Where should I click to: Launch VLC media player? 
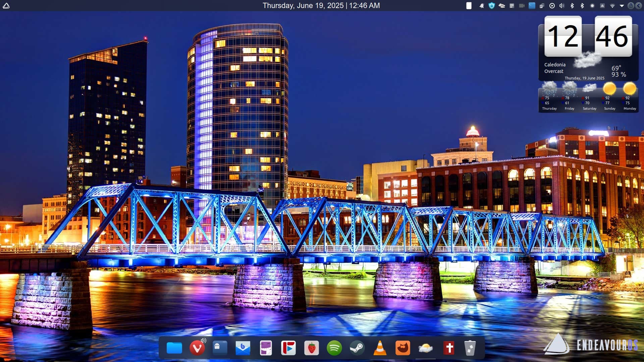click(x=380, y=348)
